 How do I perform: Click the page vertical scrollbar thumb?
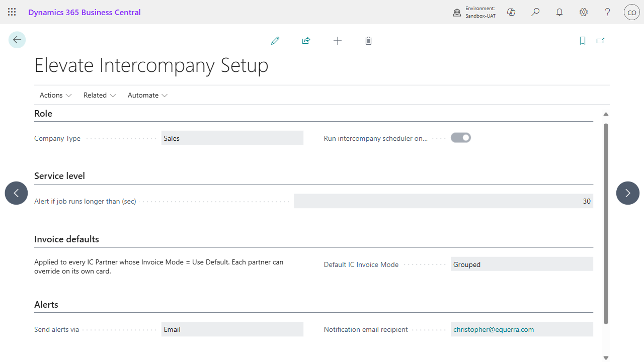[x=606, y=224]
